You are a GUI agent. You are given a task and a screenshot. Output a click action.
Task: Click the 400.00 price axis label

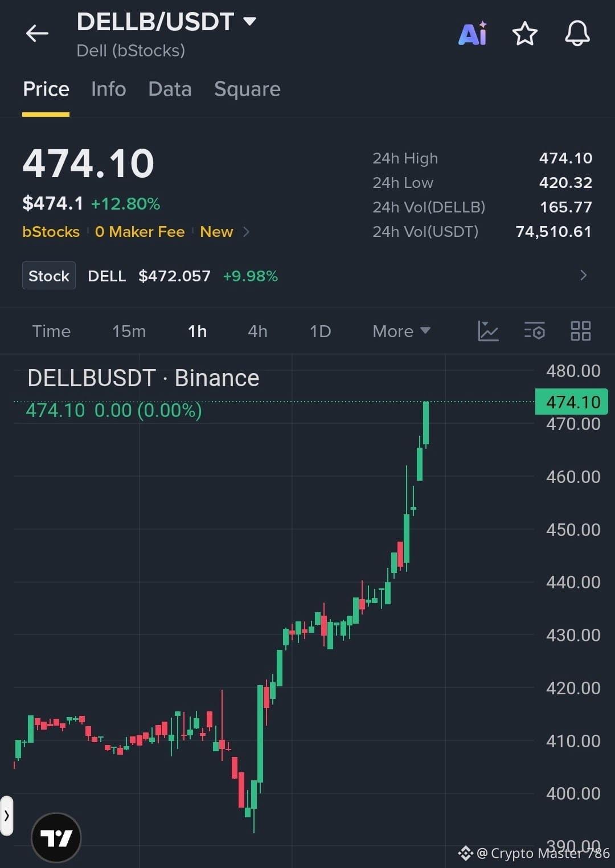[x=573, y=794]
